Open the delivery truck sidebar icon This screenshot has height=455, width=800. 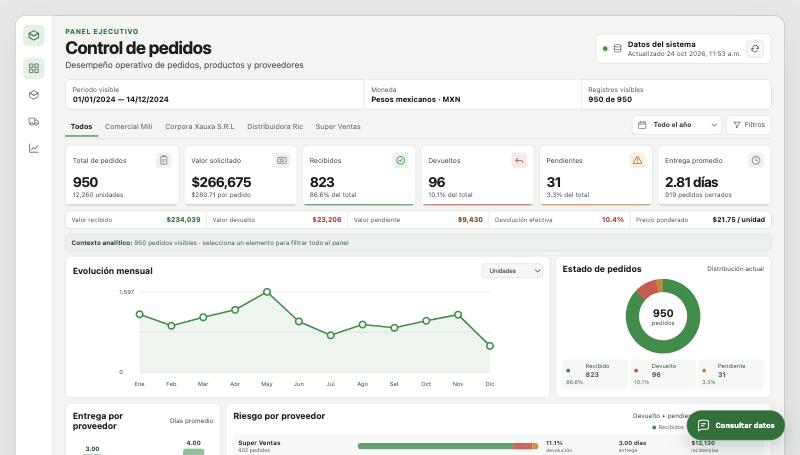click(34, 121)
